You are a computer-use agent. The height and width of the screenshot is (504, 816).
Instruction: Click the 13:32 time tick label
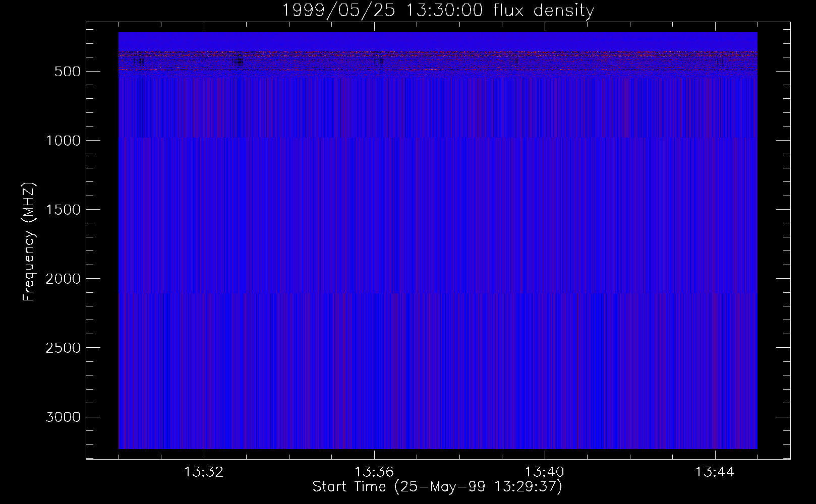point(204,472)
